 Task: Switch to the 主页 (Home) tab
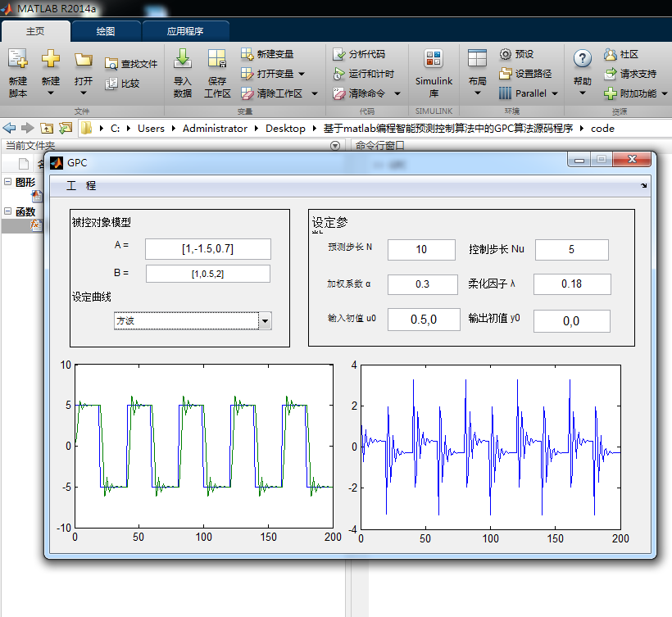coord(35,31)
